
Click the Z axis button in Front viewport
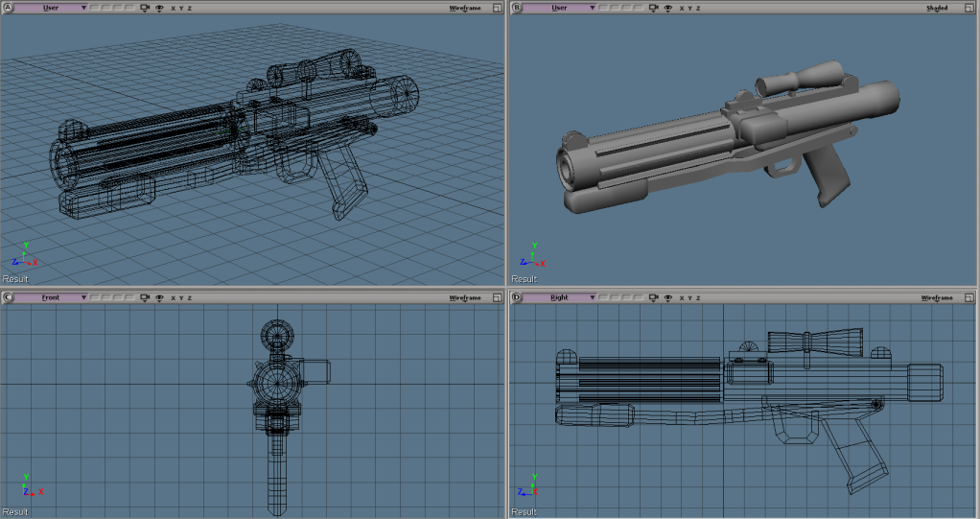[x=189, y=297]
